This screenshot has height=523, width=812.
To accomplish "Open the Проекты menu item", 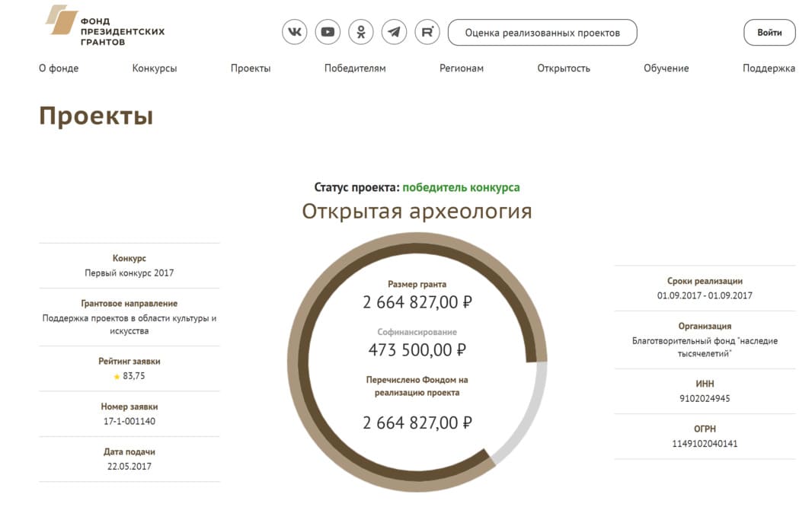I will point(251,69).
